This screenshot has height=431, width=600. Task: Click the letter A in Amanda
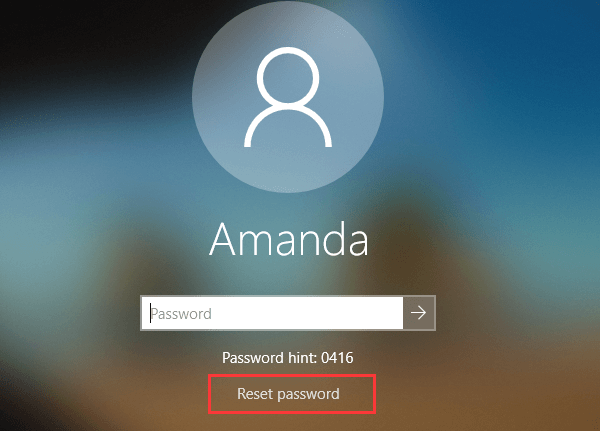222,239
